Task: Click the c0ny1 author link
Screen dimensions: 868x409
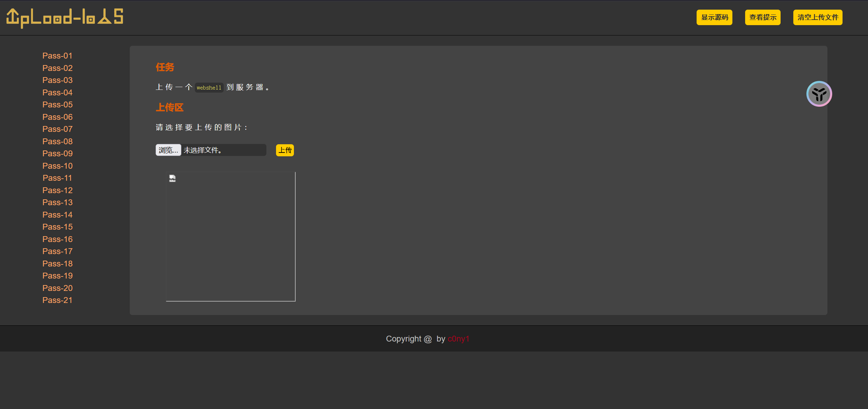Action: click(x=458, y=339)
